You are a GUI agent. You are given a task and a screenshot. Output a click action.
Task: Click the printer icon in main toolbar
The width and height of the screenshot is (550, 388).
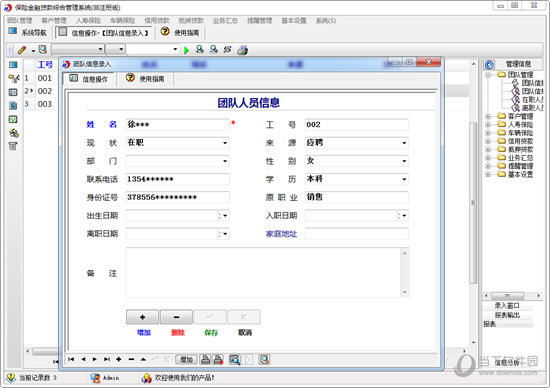(x=242, y=50)
